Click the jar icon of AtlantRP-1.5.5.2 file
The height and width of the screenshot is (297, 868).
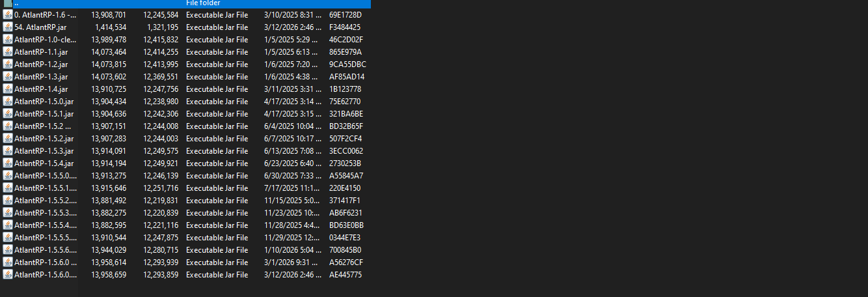(8, 200)
